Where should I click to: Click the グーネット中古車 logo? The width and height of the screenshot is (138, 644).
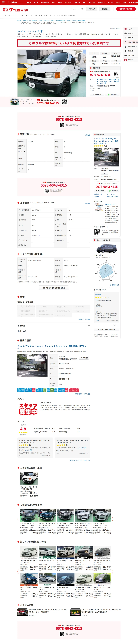pos(15,10)
